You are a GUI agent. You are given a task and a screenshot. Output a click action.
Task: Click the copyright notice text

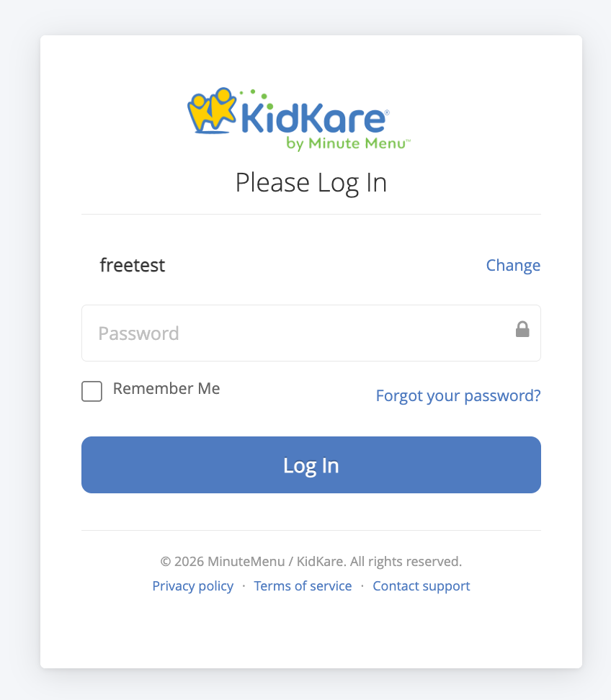click(311, 561)
